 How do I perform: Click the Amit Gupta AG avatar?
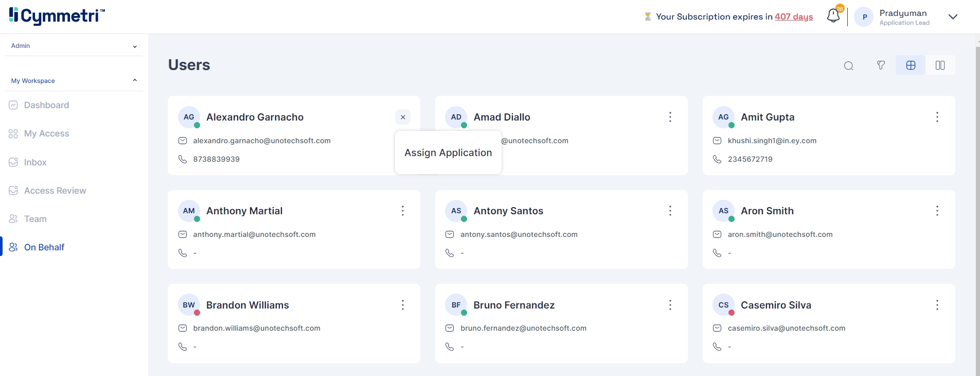click(723, 117)
